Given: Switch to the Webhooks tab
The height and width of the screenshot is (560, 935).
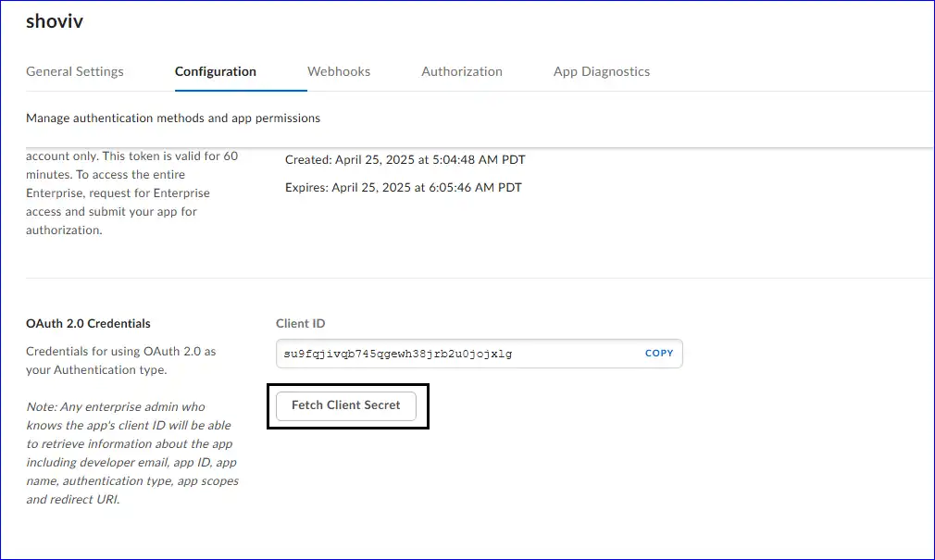Looking at the screenshot, I should (339, 71).
